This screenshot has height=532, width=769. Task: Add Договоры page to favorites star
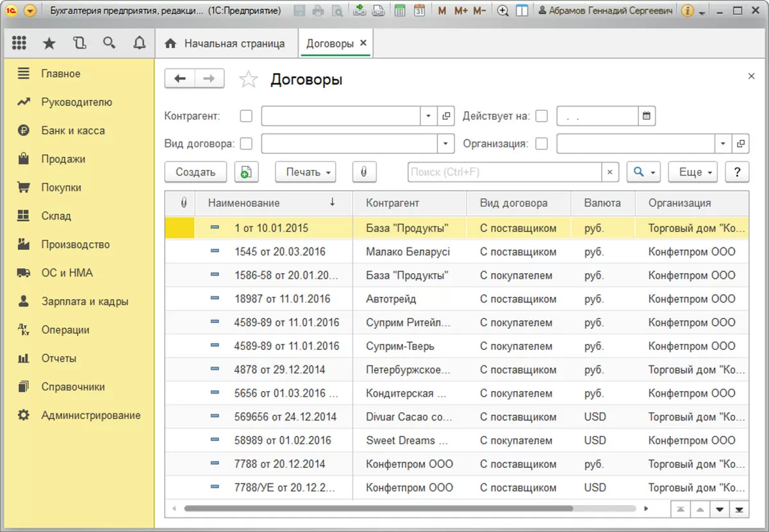[248, 79]
